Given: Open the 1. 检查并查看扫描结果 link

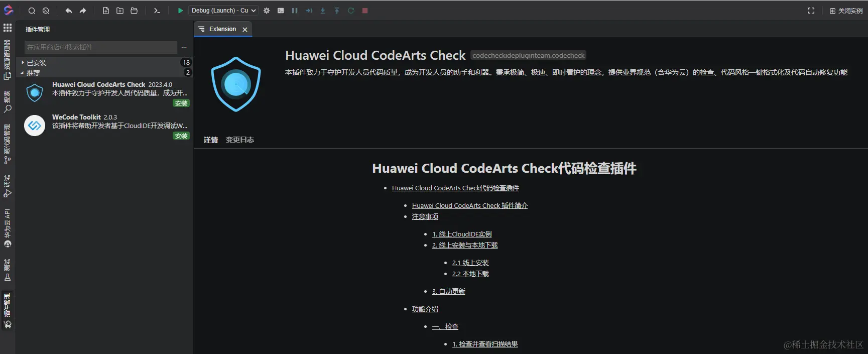Looking at the screenshot, I should (485, 344).
